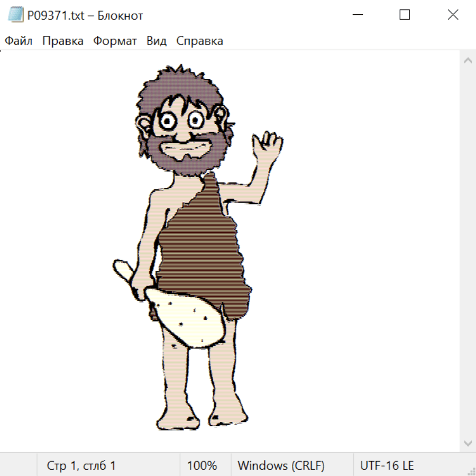The image size is (476, 476).
Task: Open the Правка menu
Action: [x=63, y=41]
